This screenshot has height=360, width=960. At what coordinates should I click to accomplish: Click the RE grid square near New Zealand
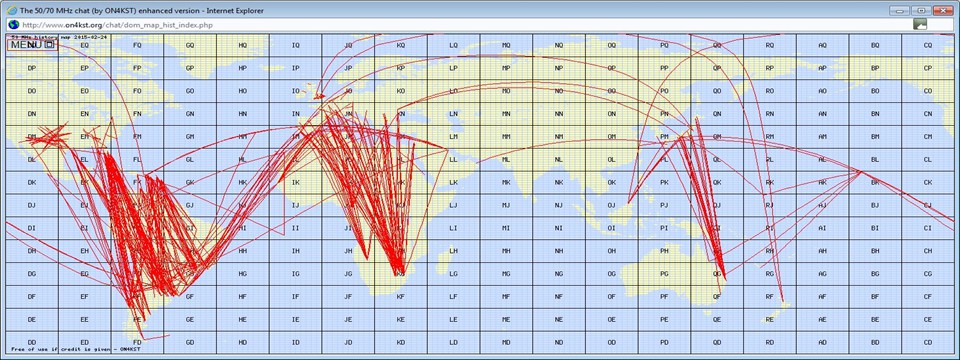click(770, 320)
